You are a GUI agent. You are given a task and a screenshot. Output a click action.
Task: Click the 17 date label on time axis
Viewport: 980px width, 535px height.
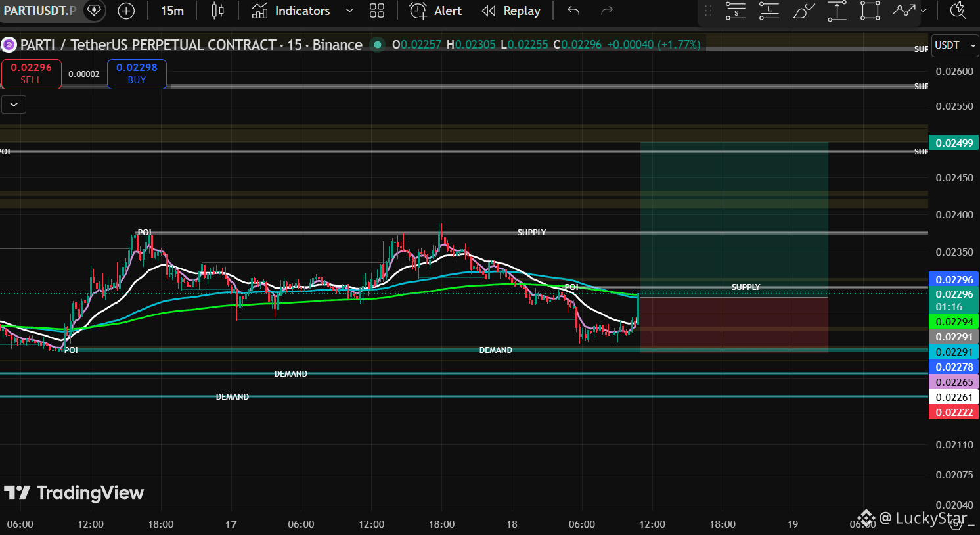pos(231,524)
